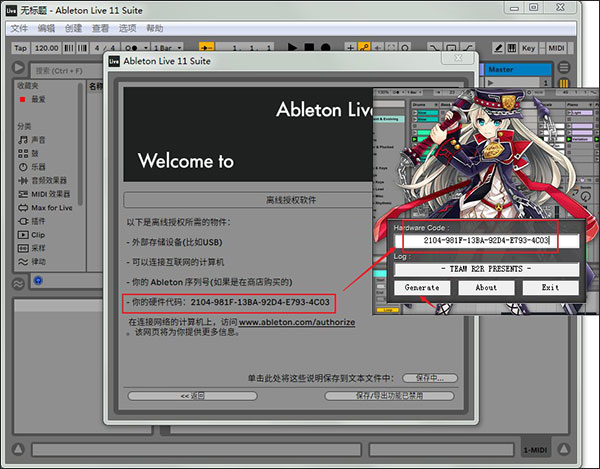Toggle the Info View triangle at bottom-left
Screen dimensions: 600x469
coord(18,449)
